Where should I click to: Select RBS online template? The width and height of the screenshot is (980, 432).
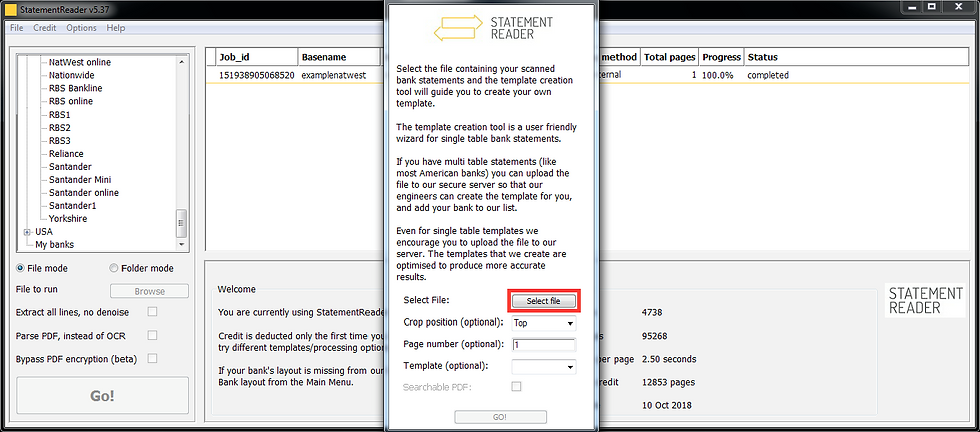(x=71, y=101)
